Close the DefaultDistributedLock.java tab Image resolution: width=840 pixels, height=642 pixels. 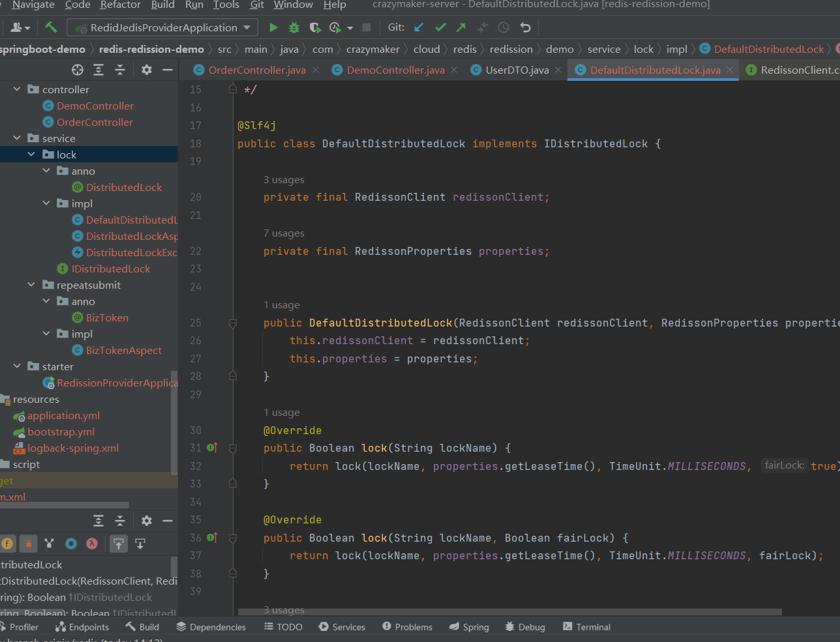click(730, 70)
